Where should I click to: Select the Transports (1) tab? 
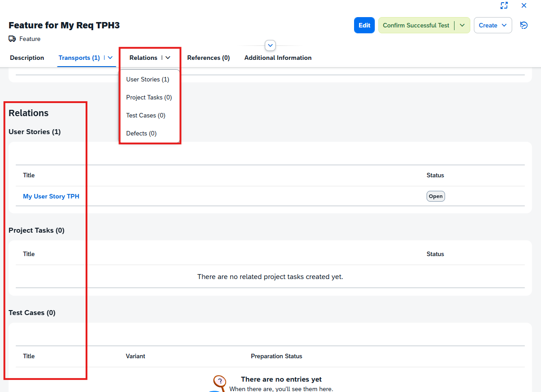79,58
